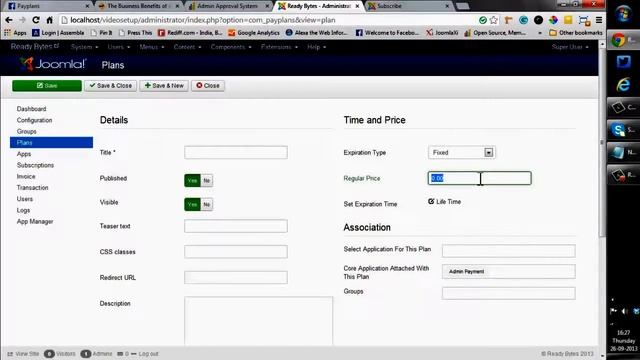Open the Chrome menu hamburger icon

[x=599, y=20]
